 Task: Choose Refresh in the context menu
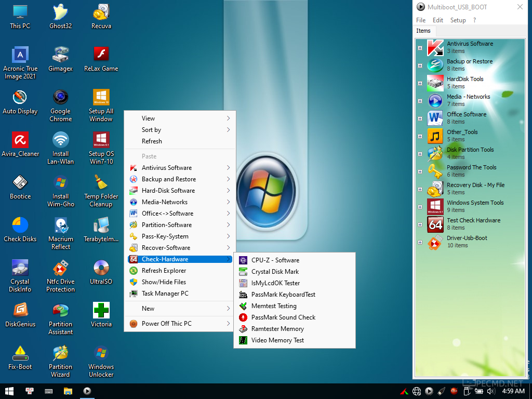[180, 141]
